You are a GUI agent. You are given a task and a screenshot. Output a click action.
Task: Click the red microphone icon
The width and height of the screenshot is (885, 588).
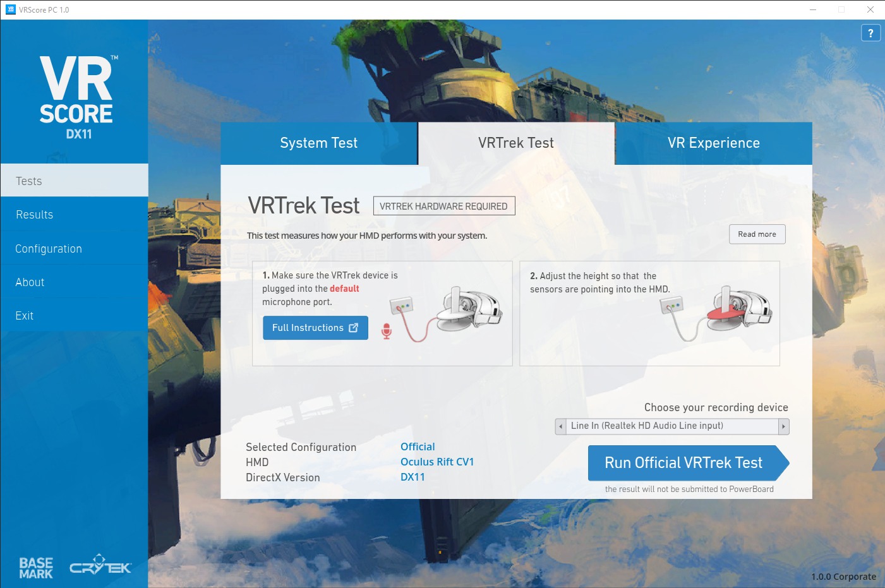point(387,330)
